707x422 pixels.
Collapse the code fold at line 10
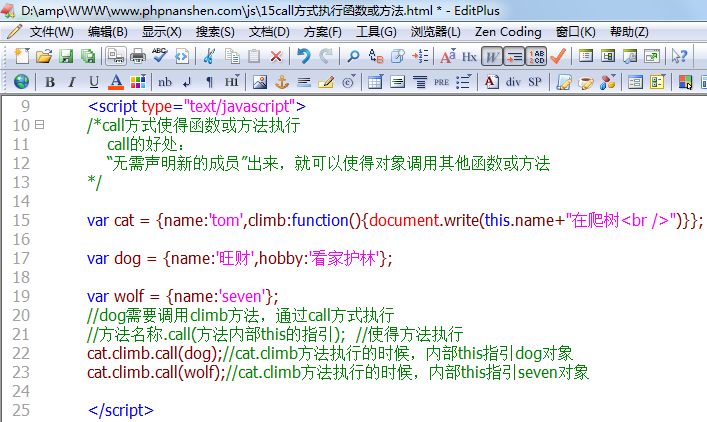click(40, 125)
